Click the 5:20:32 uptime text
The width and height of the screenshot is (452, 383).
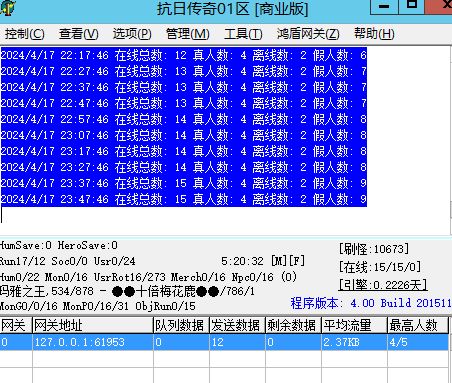pos(242,261)
